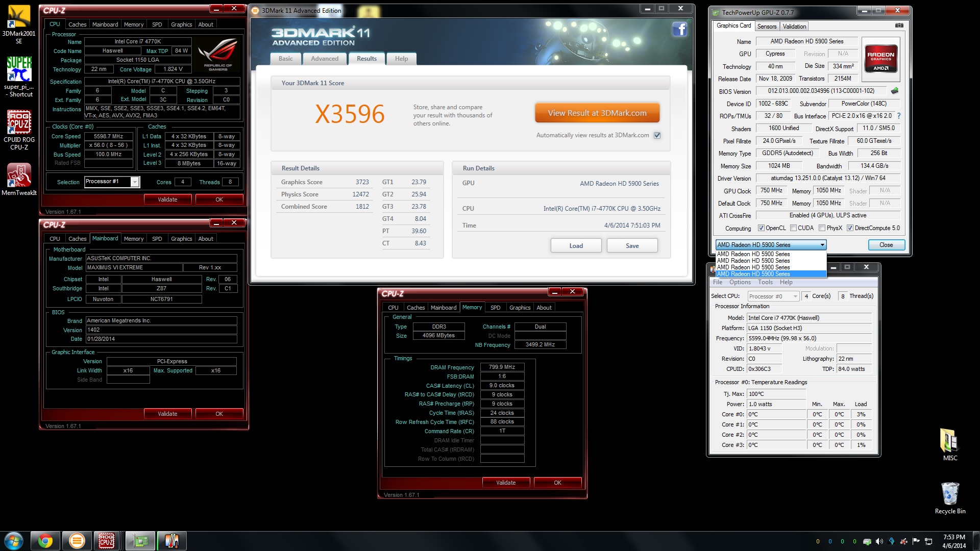Open the MemTweakIt desktop icon

(x=19, y=179)
